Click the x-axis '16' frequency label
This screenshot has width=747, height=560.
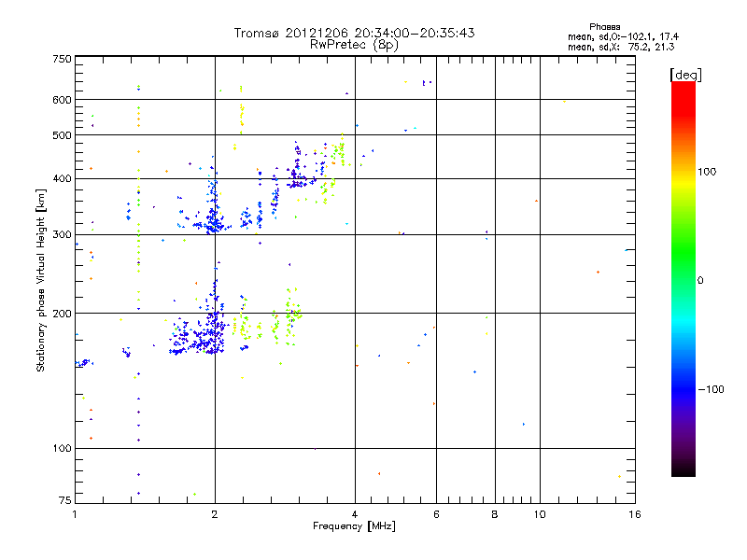[635, 514]
